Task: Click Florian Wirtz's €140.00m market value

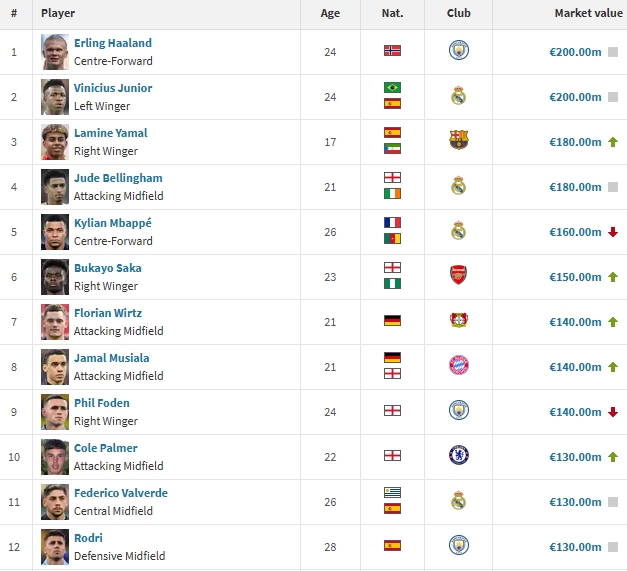Action: tap(575, 322)
